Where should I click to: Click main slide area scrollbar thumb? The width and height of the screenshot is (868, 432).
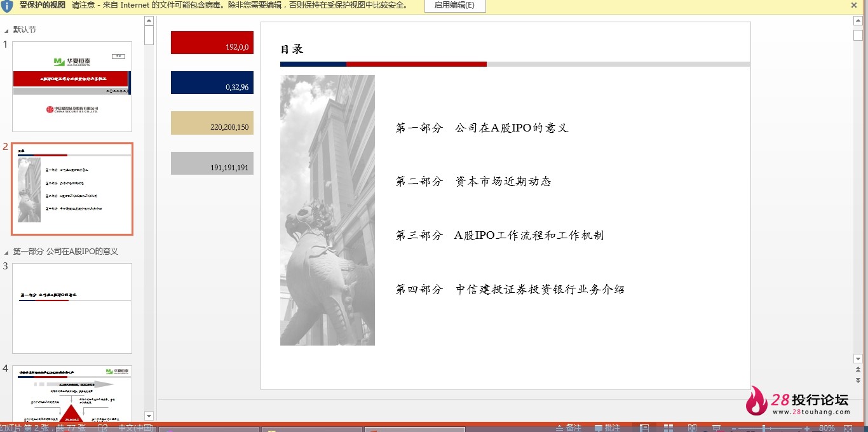pyautogui.click(x=858, y=35)
